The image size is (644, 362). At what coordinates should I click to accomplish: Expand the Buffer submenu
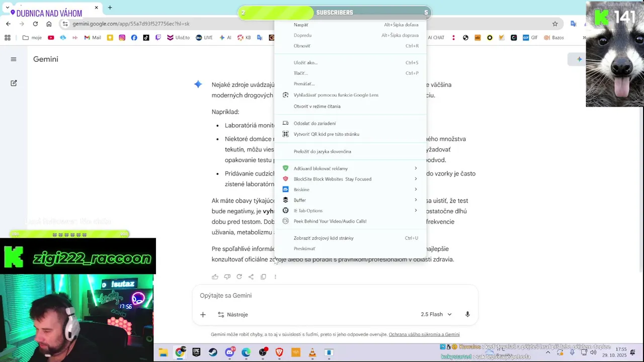point(351,200)
